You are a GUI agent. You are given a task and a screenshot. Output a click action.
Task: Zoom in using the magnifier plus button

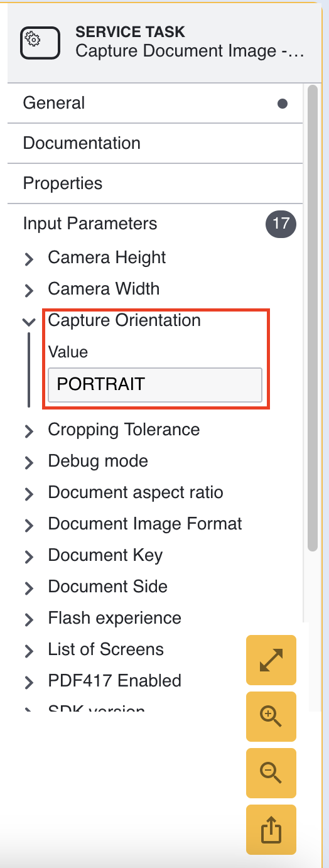click(271, 717)
